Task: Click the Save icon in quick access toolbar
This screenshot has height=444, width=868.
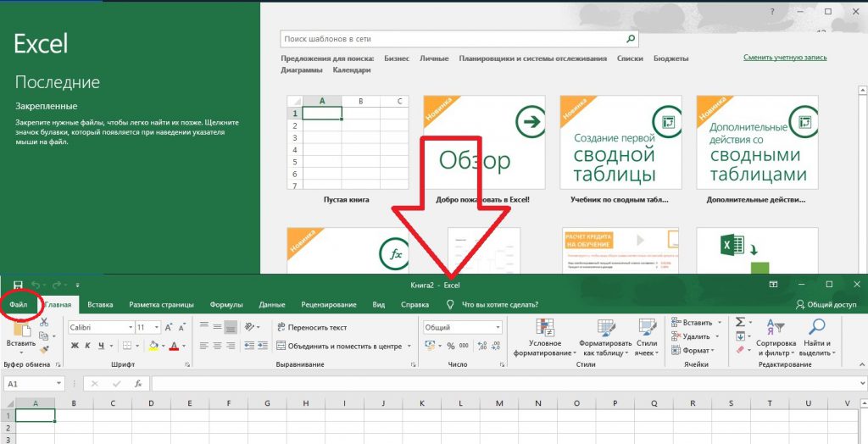Action: pyautogui.click(x=18, y=286)
